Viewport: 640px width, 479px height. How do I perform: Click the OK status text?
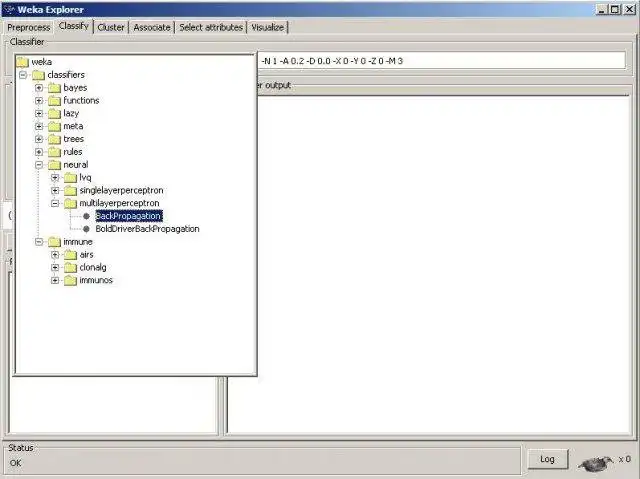click(16, 463)
